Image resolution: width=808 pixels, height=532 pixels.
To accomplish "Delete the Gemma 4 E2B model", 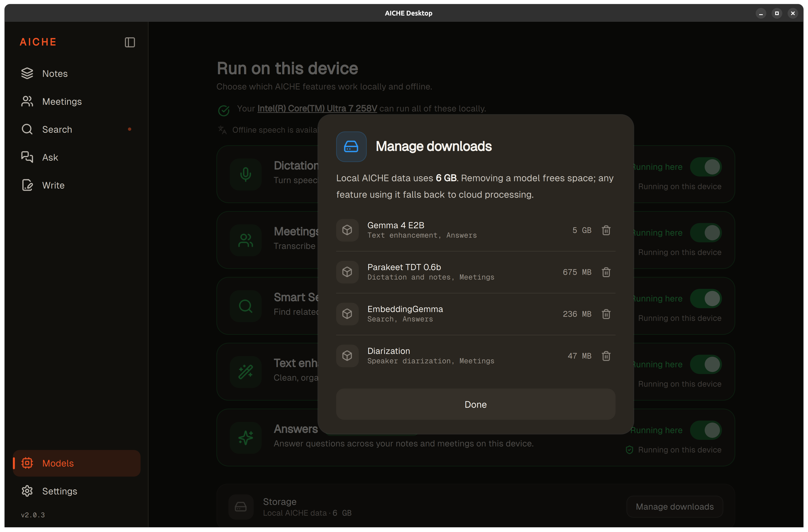I will (x=606, y=230).
